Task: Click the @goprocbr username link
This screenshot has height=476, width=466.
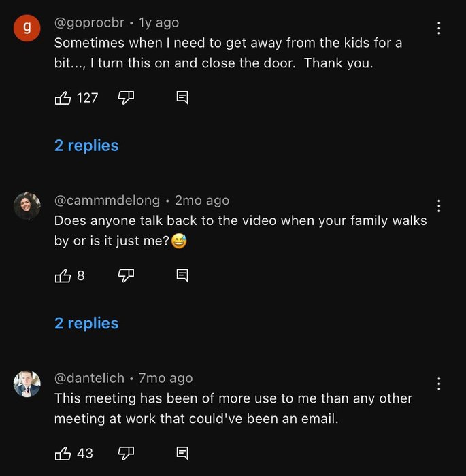Action: (x=89, y=22)
